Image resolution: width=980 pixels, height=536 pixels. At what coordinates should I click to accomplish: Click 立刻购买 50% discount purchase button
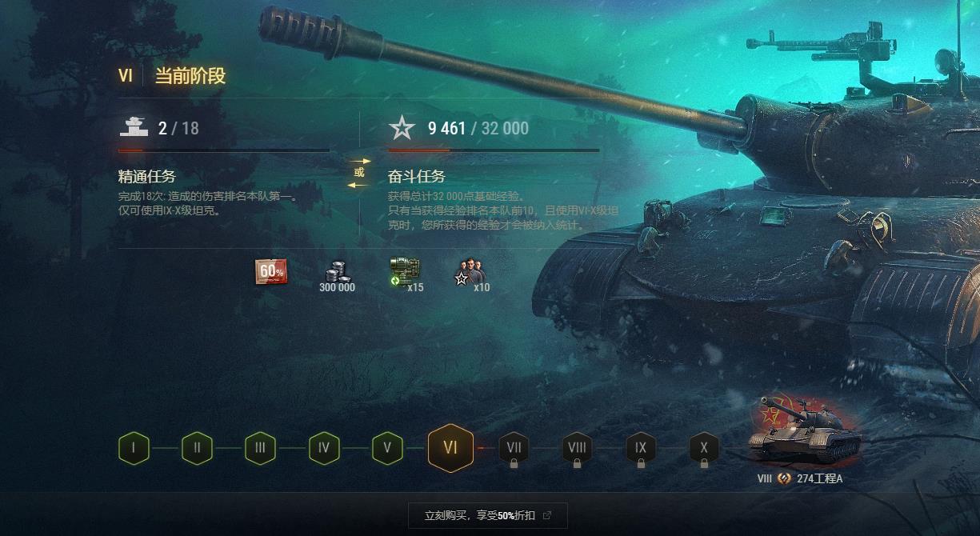(488, 516)
